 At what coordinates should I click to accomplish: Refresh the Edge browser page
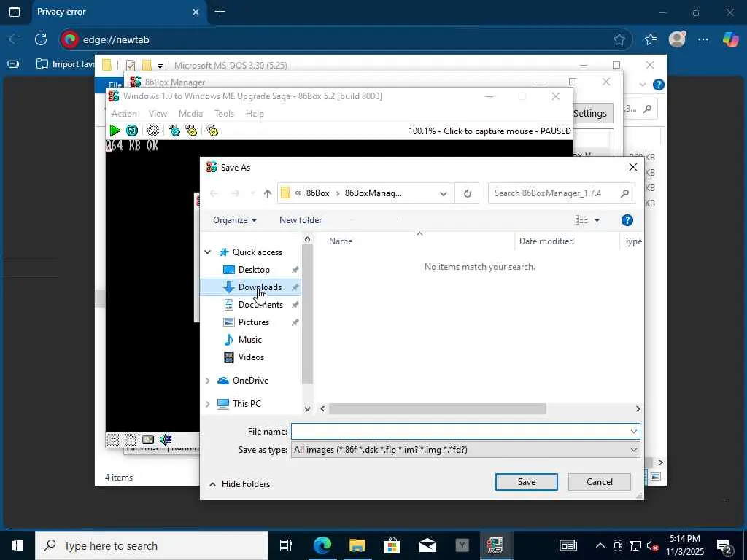tap(41, 39)
